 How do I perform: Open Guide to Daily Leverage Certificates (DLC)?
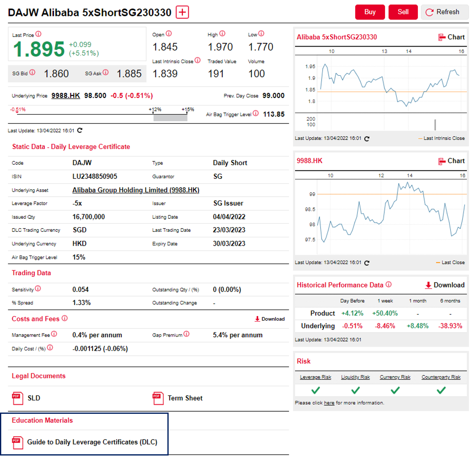92,442
